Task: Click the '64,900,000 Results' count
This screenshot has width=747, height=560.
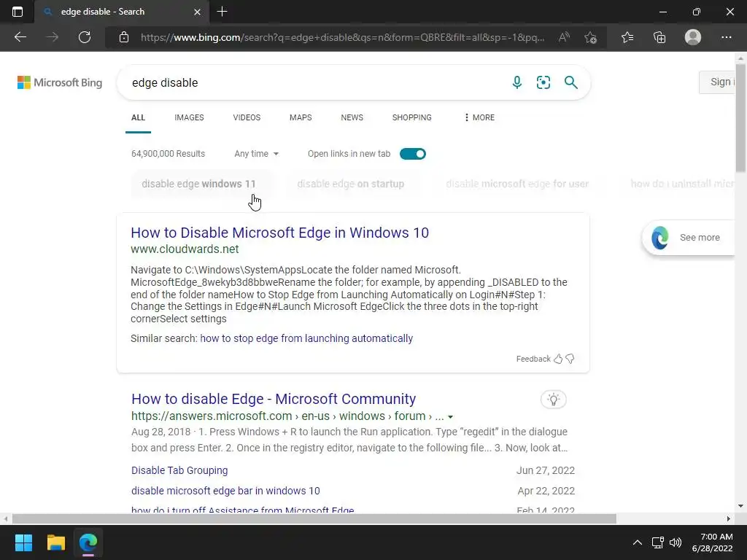Action: (169, 154)
